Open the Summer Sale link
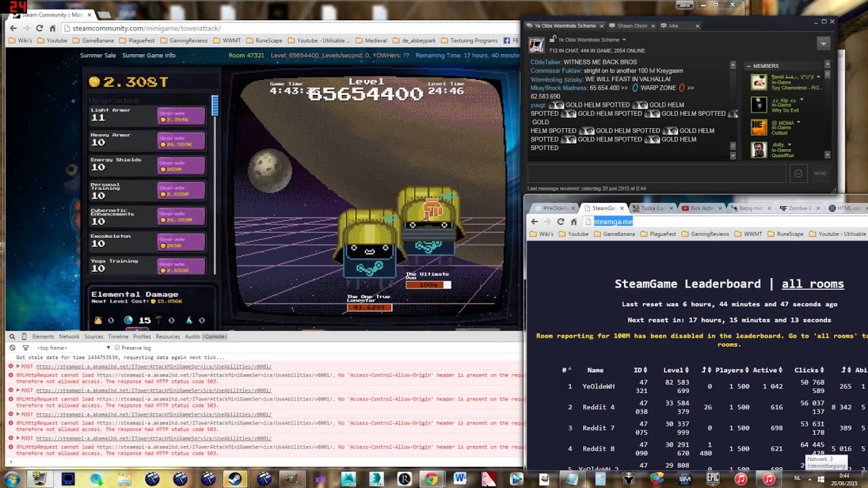The height and width of the screenshot is (488, 868). click(x=98, y=56)
